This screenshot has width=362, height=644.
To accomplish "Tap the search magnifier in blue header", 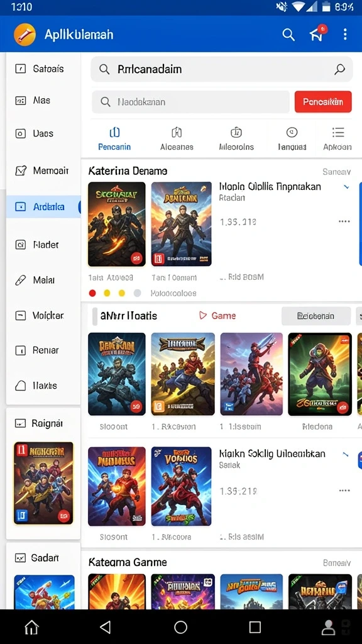I will pos(288,35).
